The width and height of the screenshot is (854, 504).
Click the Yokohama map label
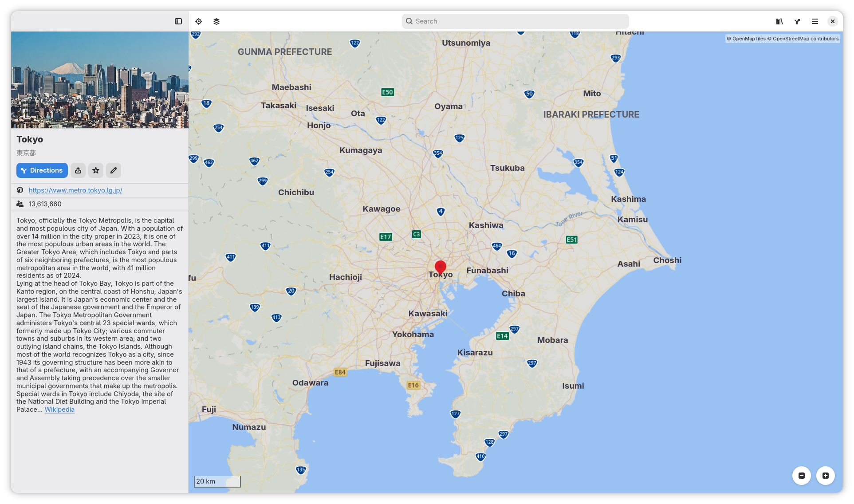(413, 335)
